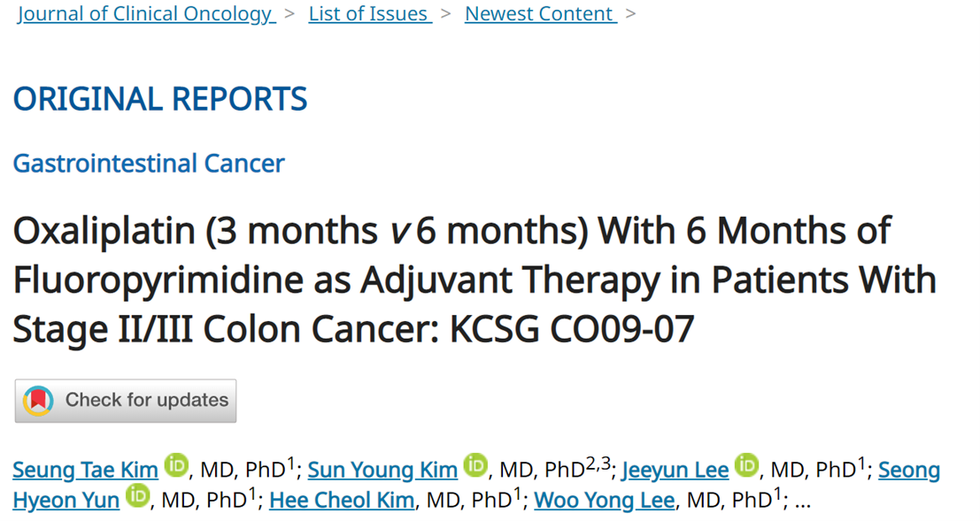Open Hee Cheol Kim author link

pyautogui.click(x=342, y=501)
